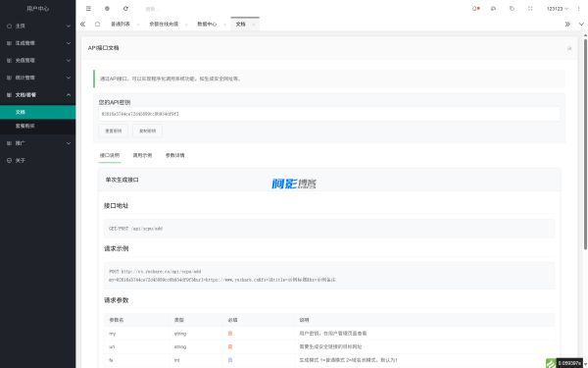Click the 用户中心 title in the sidebar header
This screenshot has height=368, width=588.
[37, 9]
